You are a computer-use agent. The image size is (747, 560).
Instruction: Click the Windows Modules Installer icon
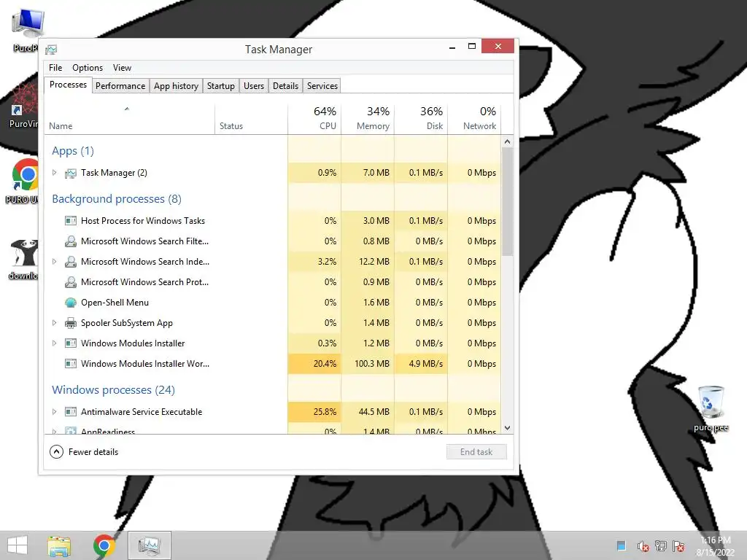coord(71,343)
